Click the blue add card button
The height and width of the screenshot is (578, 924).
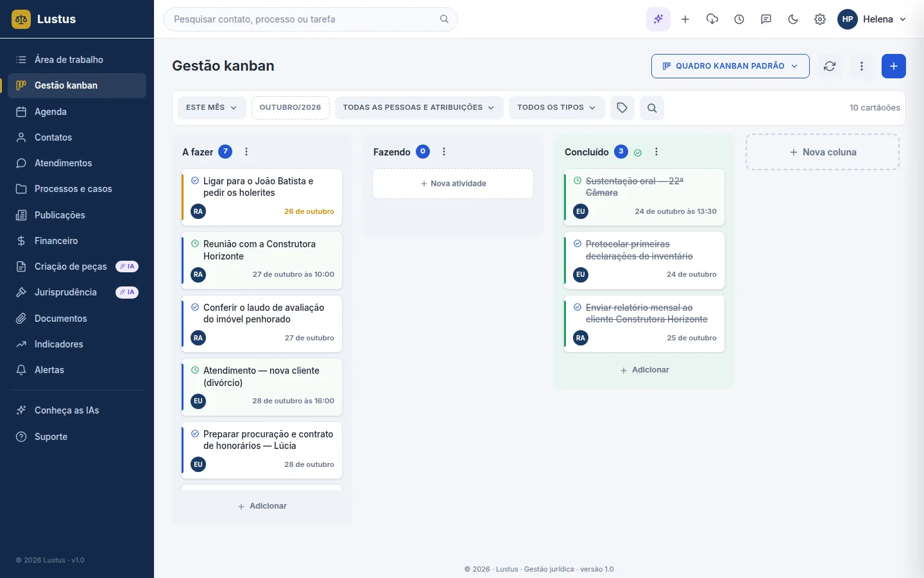pos(894,66)
